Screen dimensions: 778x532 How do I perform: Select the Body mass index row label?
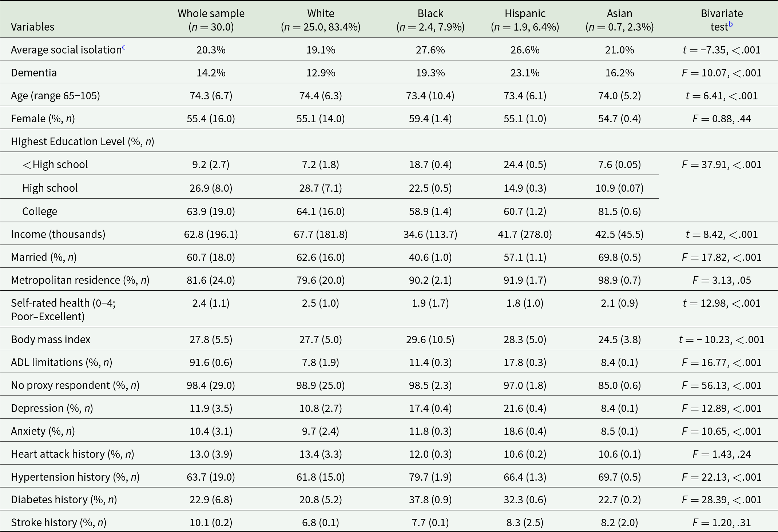click(51, 340)
